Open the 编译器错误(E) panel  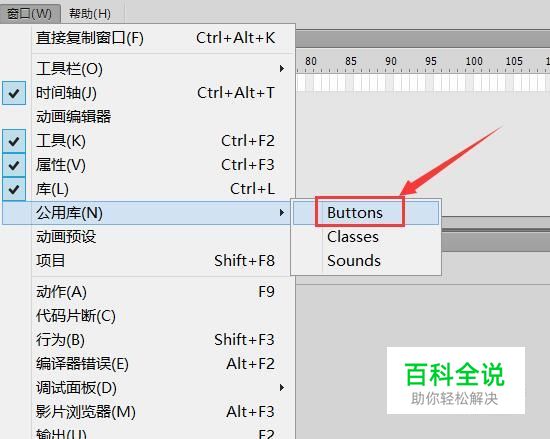coord(148,364)
